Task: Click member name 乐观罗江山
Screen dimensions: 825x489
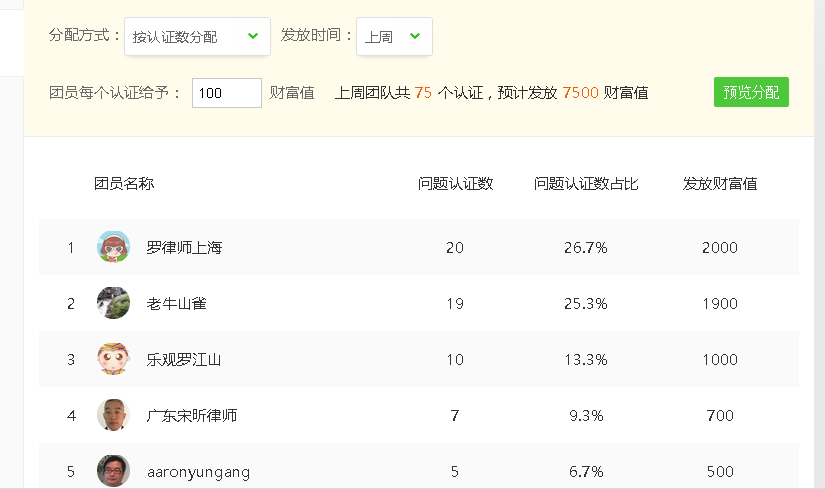Action: click(184, 360)
